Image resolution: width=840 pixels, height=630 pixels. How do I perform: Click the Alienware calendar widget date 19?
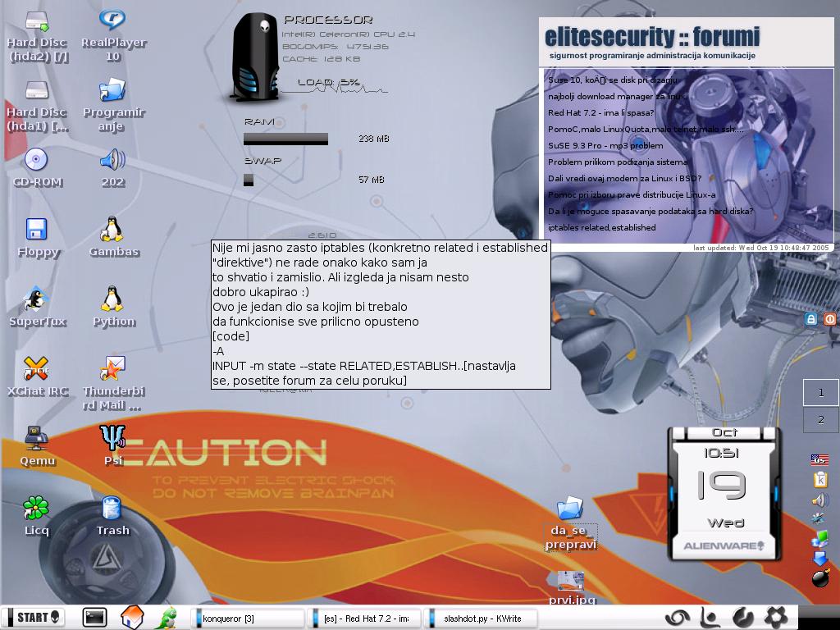pyautogui.click(x=722, y=486)
